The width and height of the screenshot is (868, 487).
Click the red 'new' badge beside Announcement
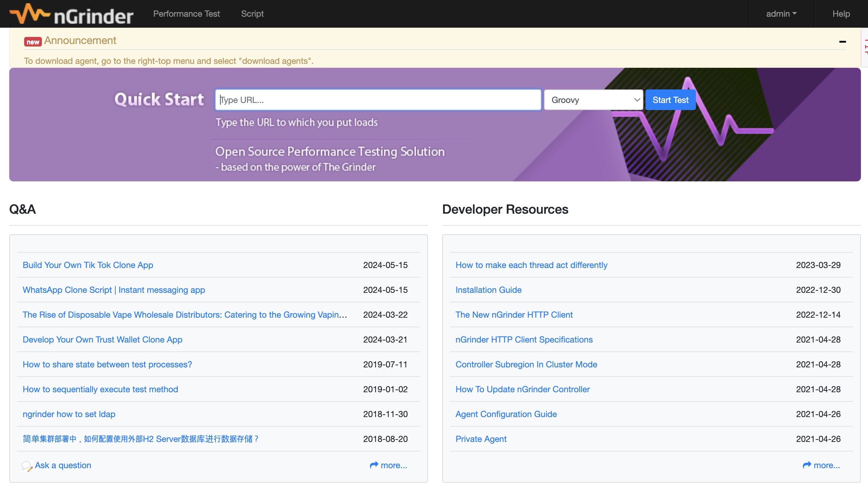click(x=33, y=42)
